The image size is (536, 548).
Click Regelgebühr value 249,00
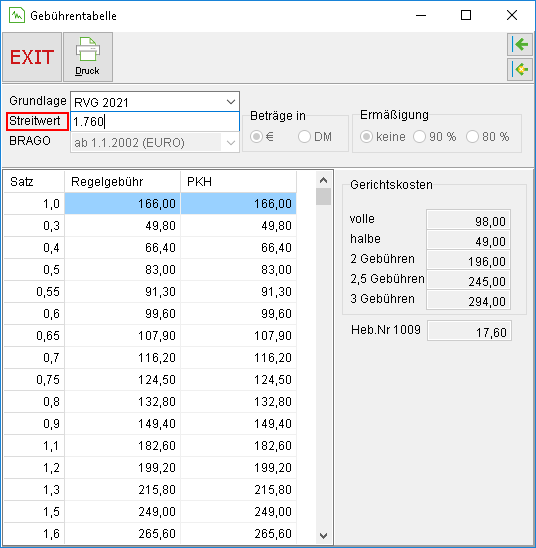coord(123,512)
